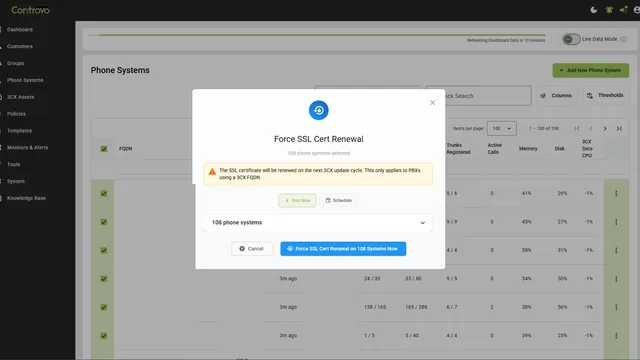This screenshot has width=640, height=360.
Task: Open 3CX Assets in the sidebar
Action: point(20,97)
